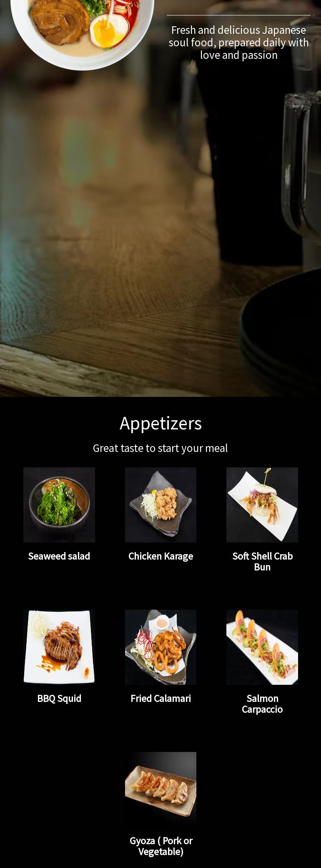Select the Fried Calamari image
Viewport: 321px width, 868px height.
[x=160, y=647]
